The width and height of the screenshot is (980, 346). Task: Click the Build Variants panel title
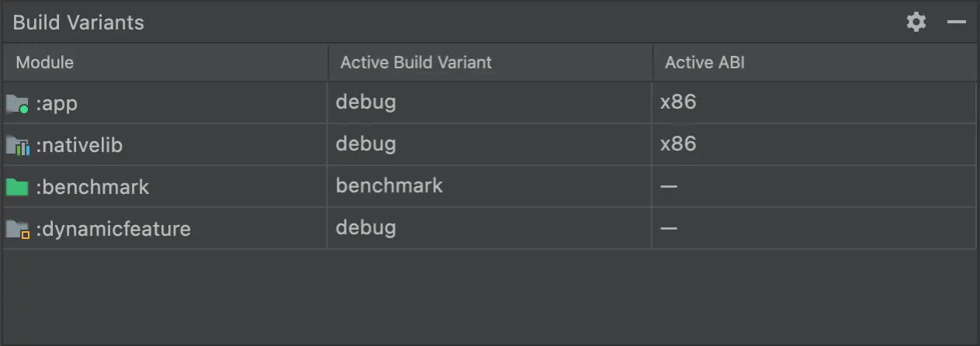(x=78, y=22)
